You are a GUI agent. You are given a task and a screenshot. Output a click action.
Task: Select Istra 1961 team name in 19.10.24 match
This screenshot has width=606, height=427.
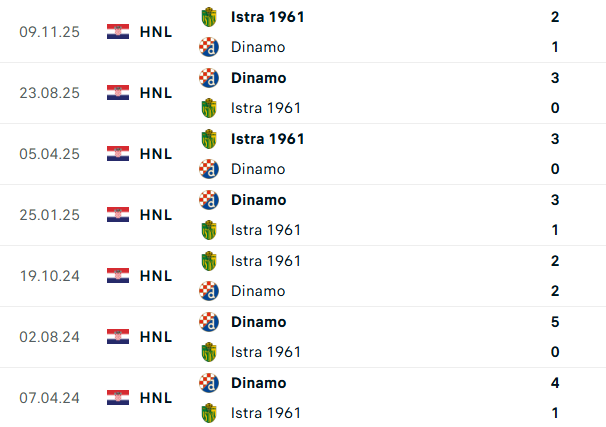266,261
